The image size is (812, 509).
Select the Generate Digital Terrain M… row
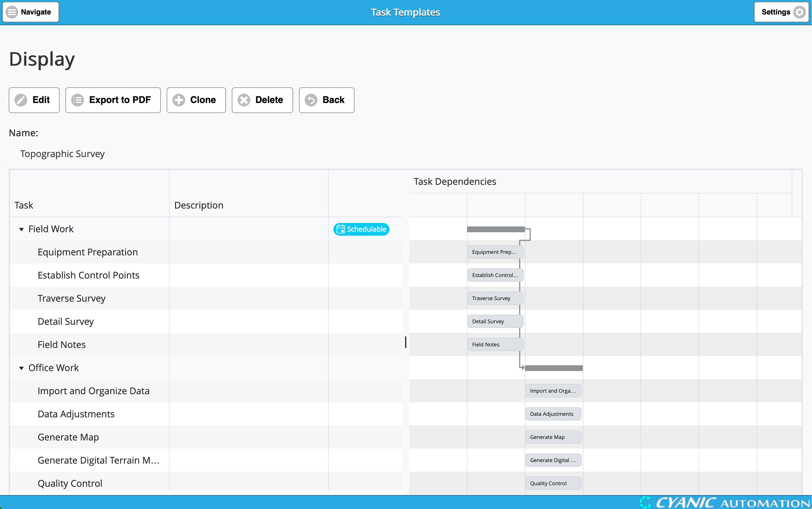point(206,460)
